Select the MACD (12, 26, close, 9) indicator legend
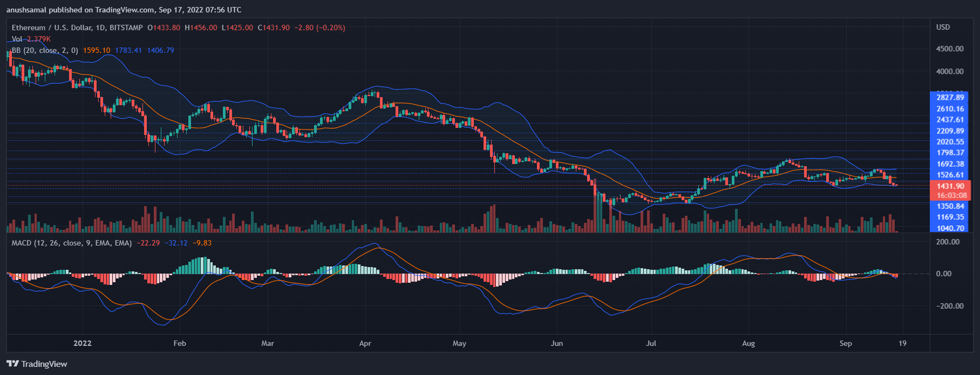 pyautogui.click(x=71, y=243)
